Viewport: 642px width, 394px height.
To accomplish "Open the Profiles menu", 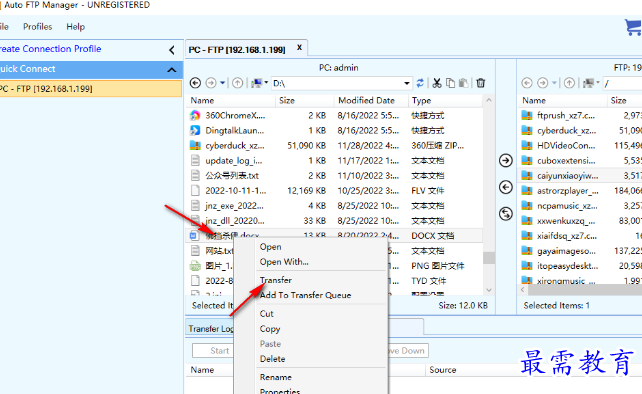I will pyautogui.click(x=38, y=27).
